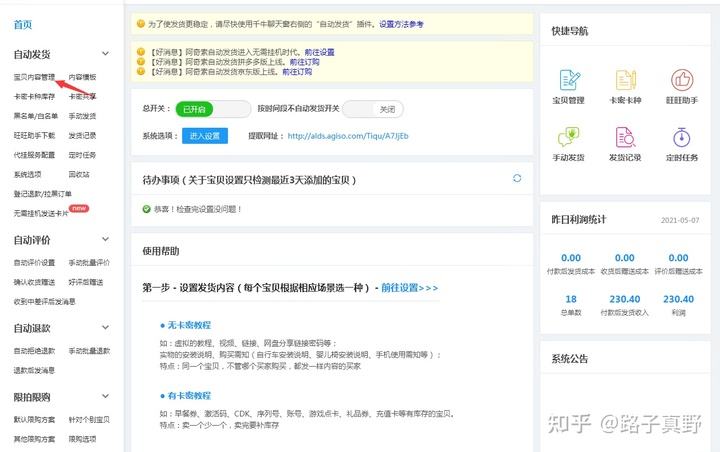Click the date 2021-05-07 in profit statistics

click(680, 220)
